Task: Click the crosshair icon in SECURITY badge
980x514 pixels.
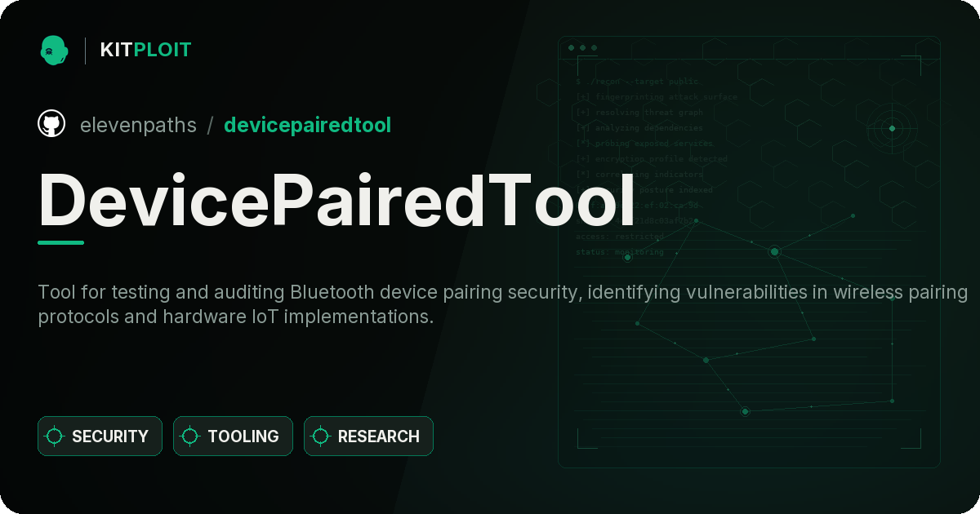Action: pos(55,436)
